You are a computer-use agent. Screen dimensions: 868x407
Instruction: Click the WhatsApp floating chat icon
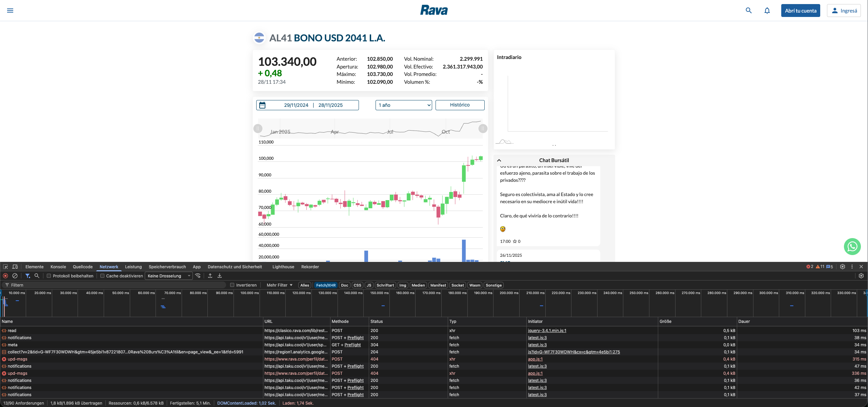852,247
